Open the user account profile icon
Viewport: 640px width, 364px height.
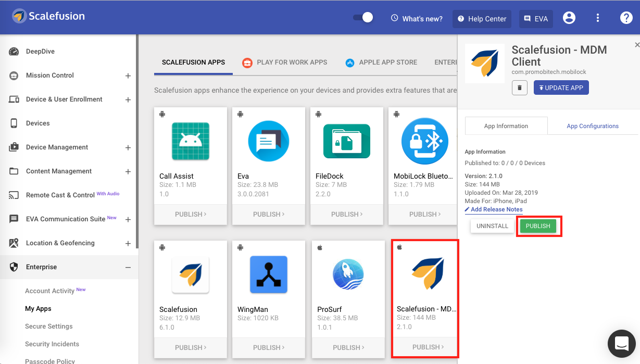pos(569,18)
